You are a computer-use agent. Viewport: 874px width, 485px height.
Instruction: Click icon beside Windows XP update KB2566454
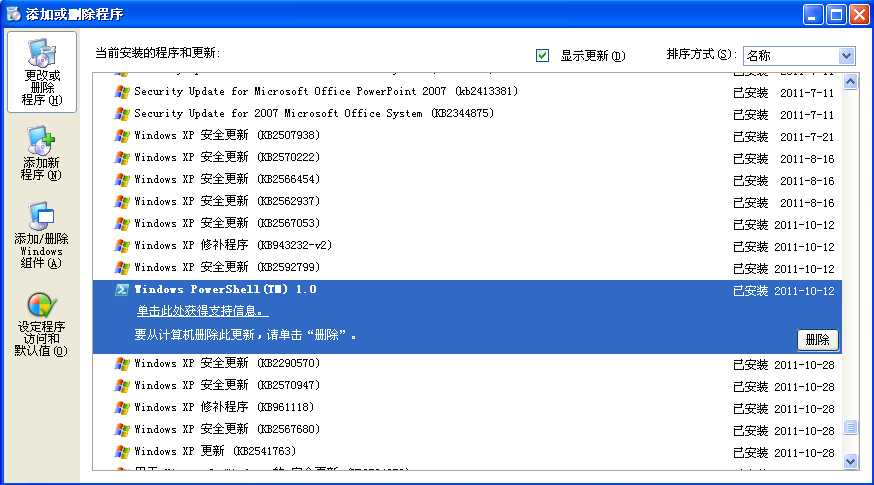coord(122,180)
